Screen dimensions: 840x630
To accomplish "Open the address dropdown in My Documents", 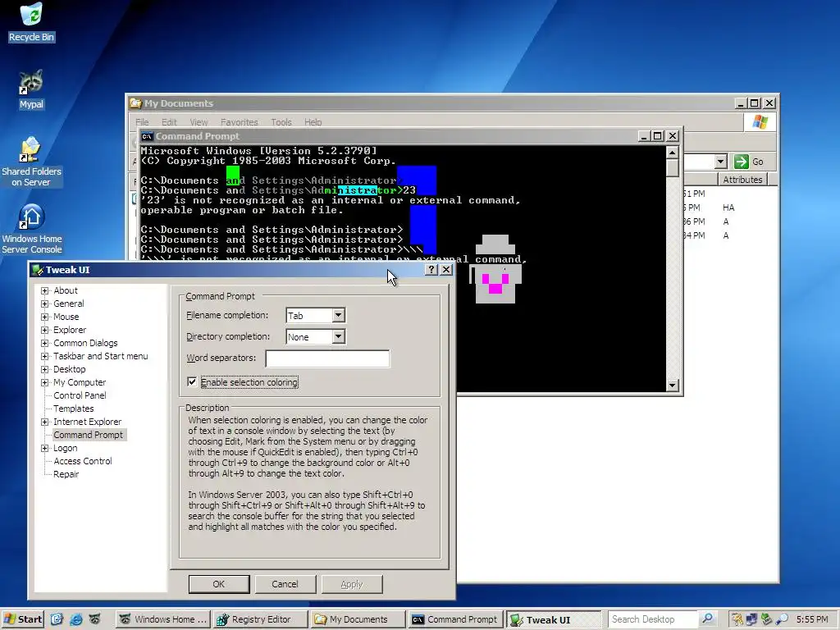I will point(720,162).
